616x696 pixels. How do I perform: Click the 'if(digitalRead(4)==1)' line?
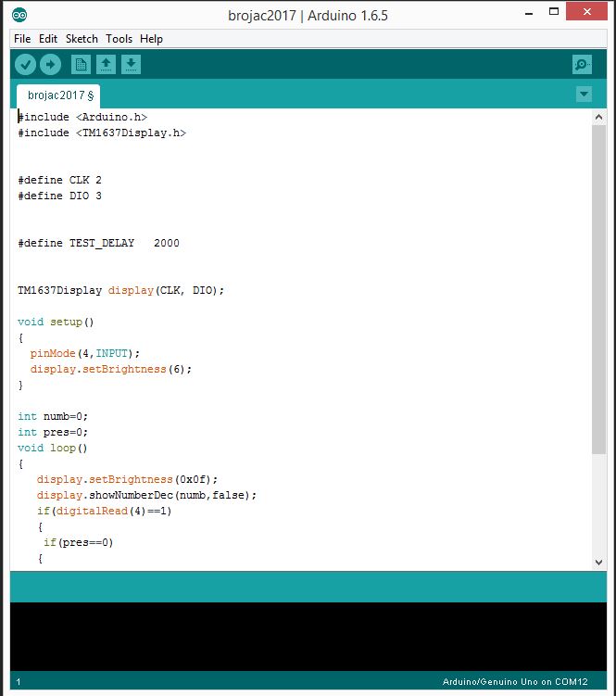(105, 511)
